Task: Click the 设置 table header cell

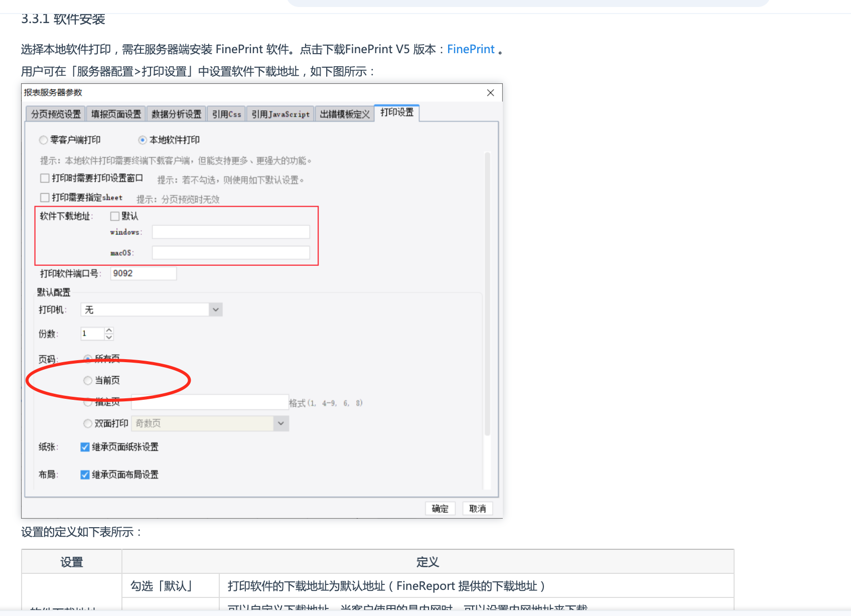Action: 72,562
